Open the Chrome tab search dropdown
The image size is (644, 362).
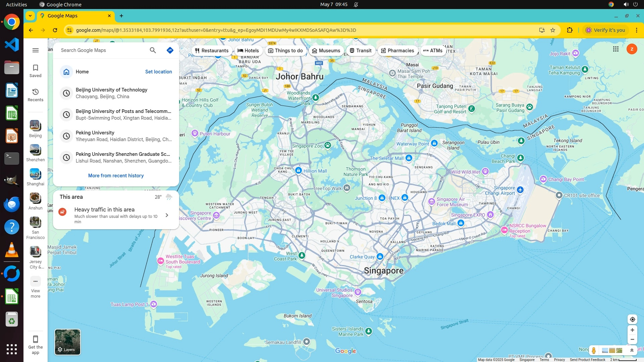(x=30, y=16)
